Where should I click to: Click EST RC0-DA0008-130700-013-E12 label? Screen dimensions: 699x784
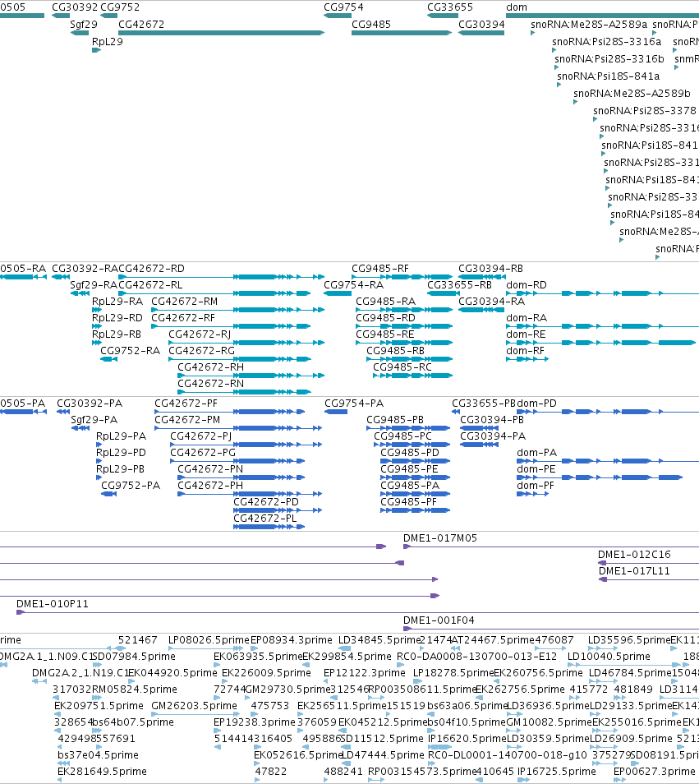click(476, 657)
